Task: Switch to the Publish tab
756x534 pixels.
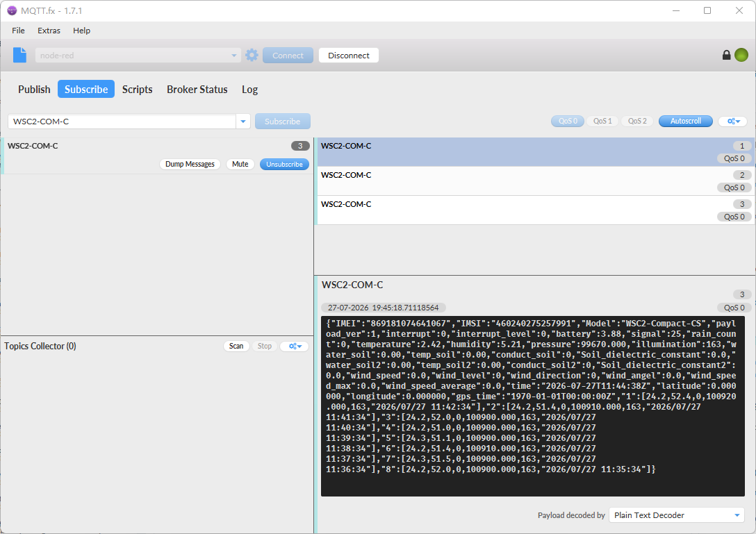Action: click(x=34, y=89)
